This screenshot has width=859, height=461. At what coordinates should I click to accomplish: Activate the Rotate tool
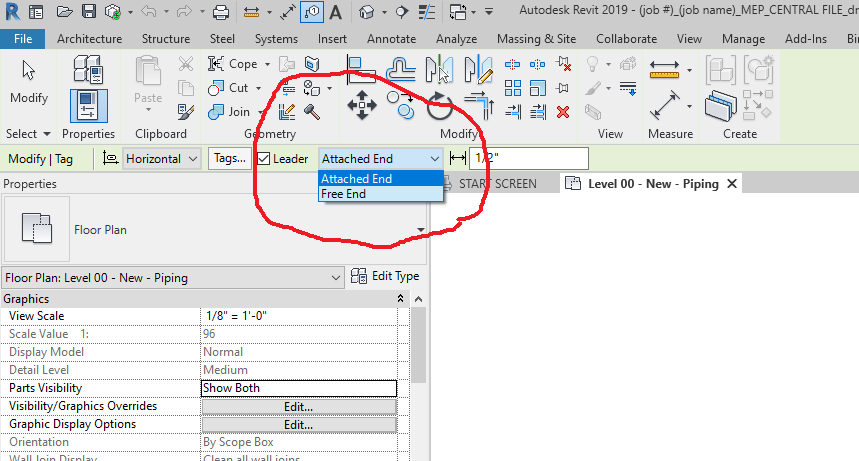[439, 105]
